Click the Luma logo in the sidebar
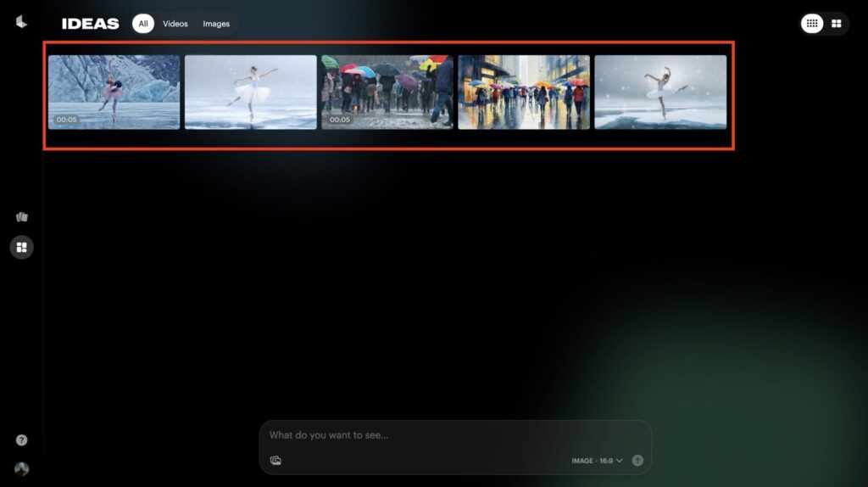Viewport: 868px width, 487px height. pos(21,22)
